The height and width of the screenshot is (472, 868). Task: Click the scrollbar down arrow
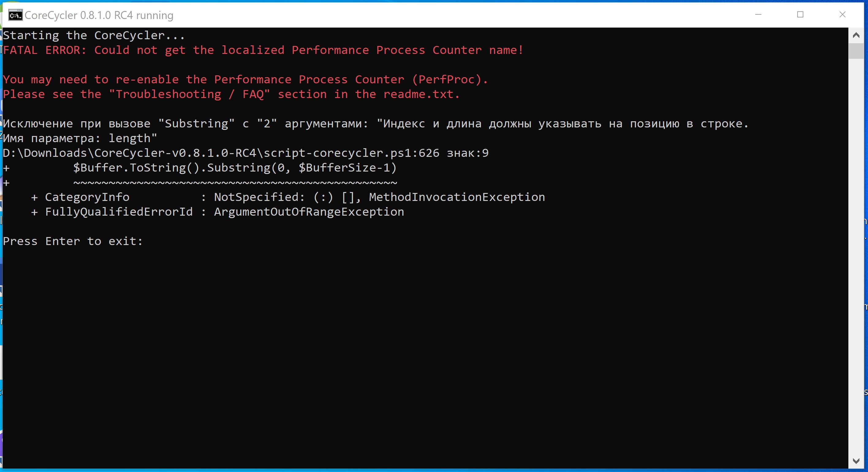click(x=856, y=461)
